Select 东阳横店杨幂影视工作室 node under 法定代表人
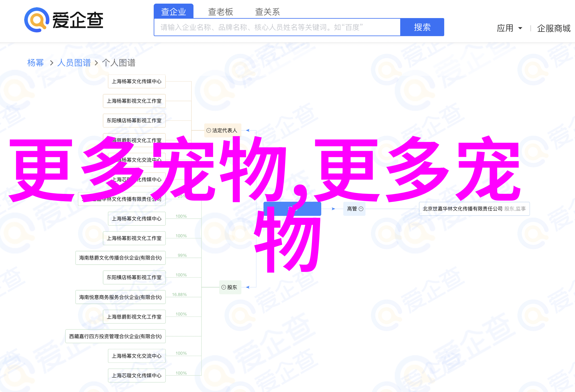Viewport: 575px width, 392px height. coord(134,120)
